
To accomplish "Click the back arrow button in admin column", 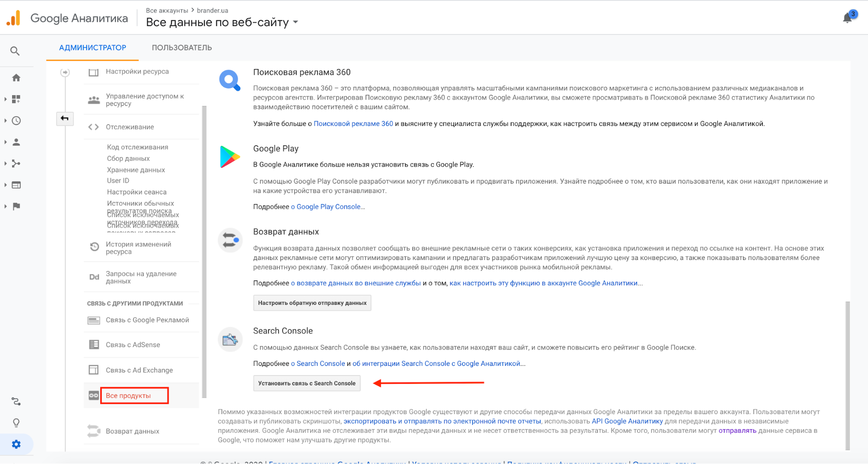I will [x=65, y=118].
